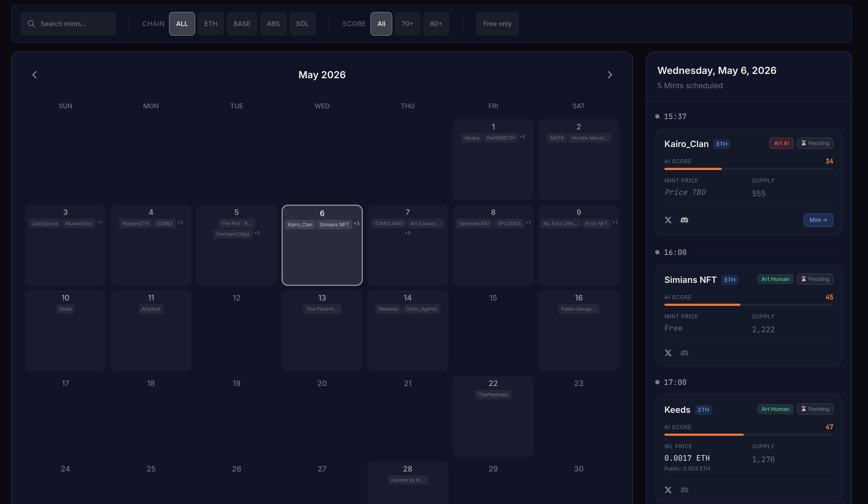868x504 pixels.
Task: Open Error NFT mint chip
Action: (x=596, y=224)
